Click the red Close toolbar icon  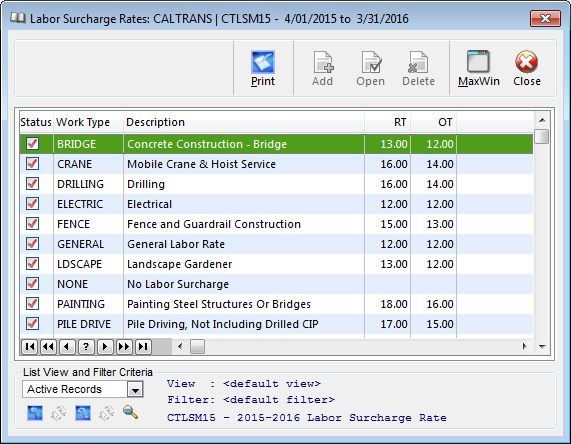point(526,62)
